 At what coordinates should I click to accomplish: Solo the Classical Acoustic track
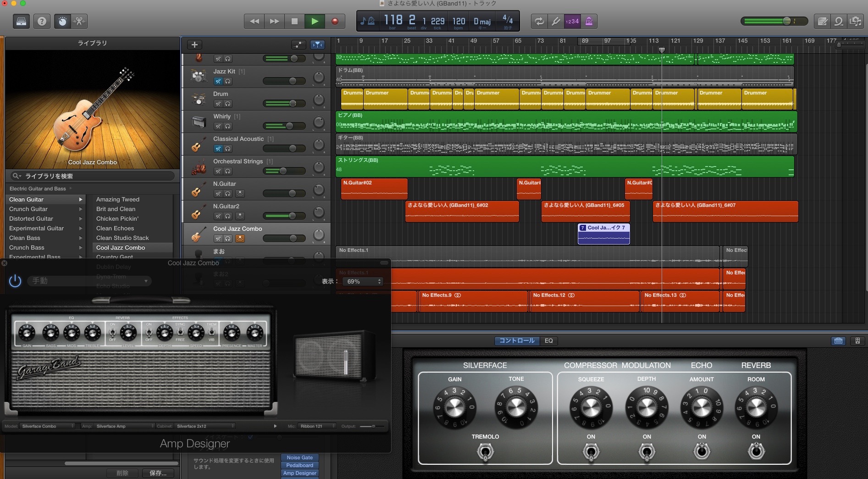[x=228, y=149]
